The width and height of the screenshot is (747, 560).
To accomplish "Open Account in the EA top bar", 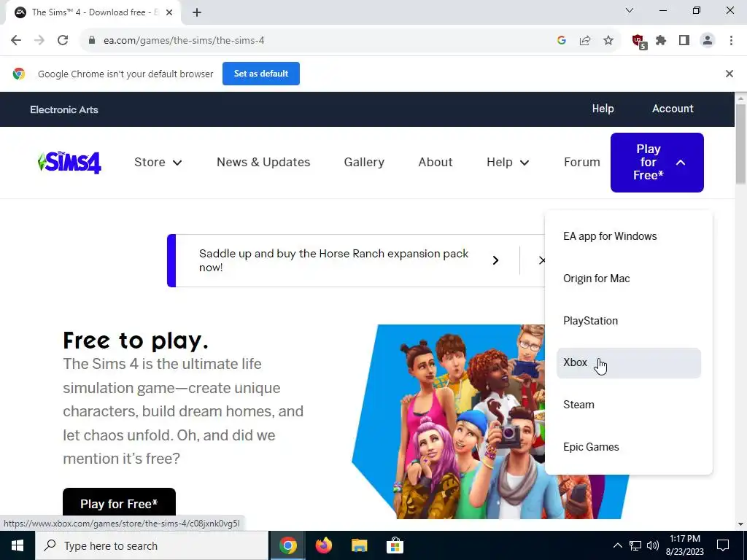I will (673, 109).
